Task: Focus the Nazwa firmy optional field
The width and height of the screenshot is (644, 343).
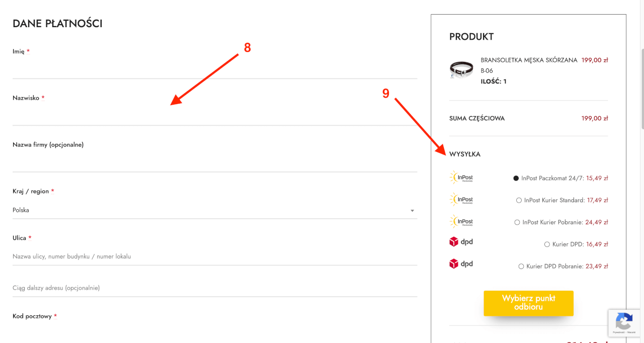Action: click(x=215, y=162)
